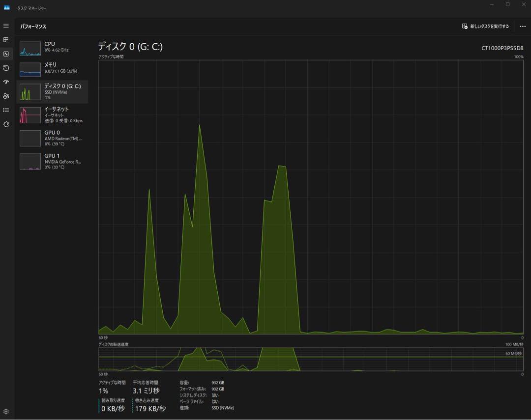
Task: Switch to the Users page icon
Action: pyautogui.click(x=6, y=96)
